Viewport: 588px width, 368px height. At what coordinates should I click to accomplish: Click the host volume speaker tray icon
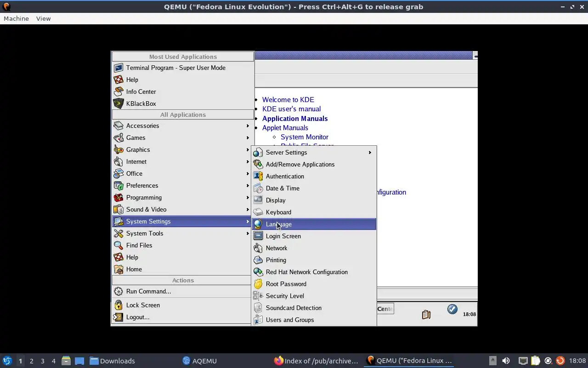[506, 361]
